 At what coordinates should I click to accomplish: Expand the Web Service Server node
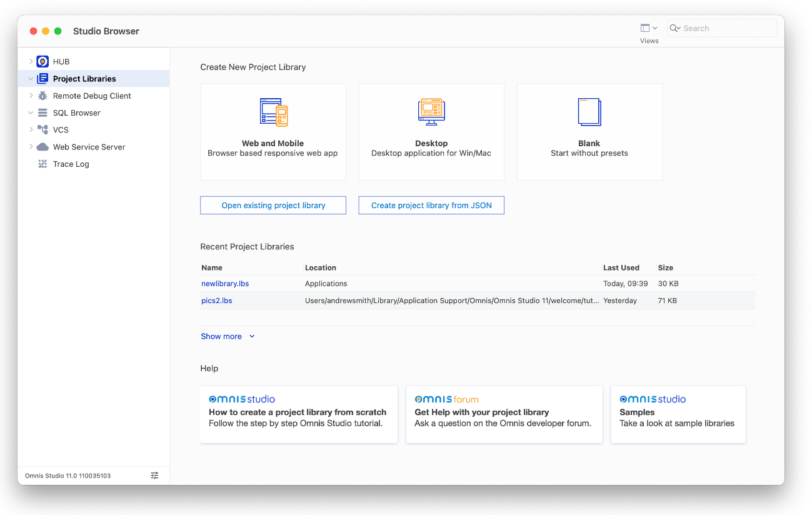point(31,147)
